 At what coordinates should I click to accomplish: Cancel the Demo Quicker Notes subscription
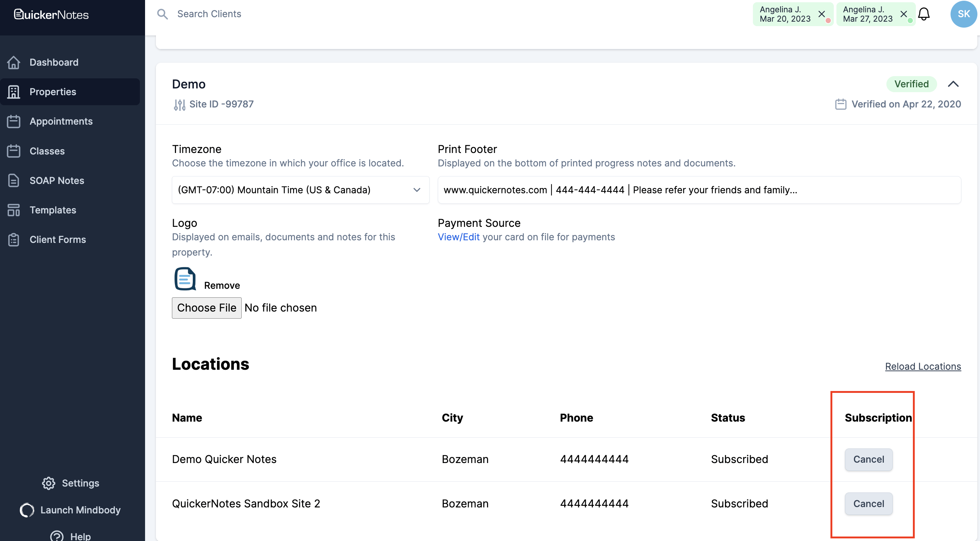[868, 459]
